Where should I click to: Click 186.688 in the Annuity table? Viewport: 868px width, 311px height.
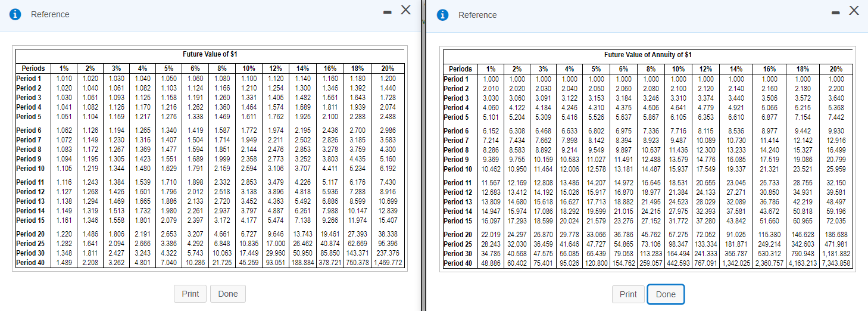[836, 235]
